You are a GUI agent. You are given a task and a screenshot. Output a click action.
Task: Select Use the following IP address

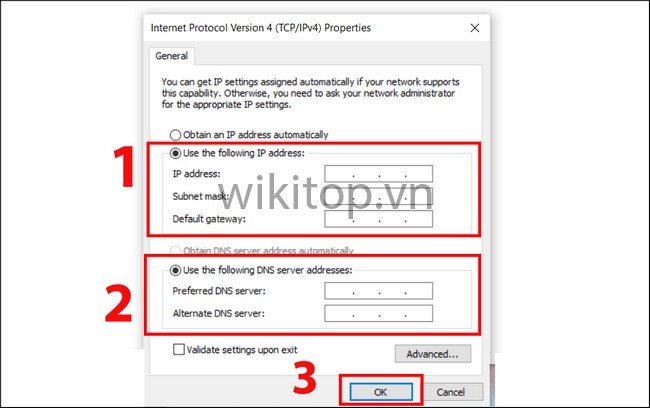tap(175, 153)
